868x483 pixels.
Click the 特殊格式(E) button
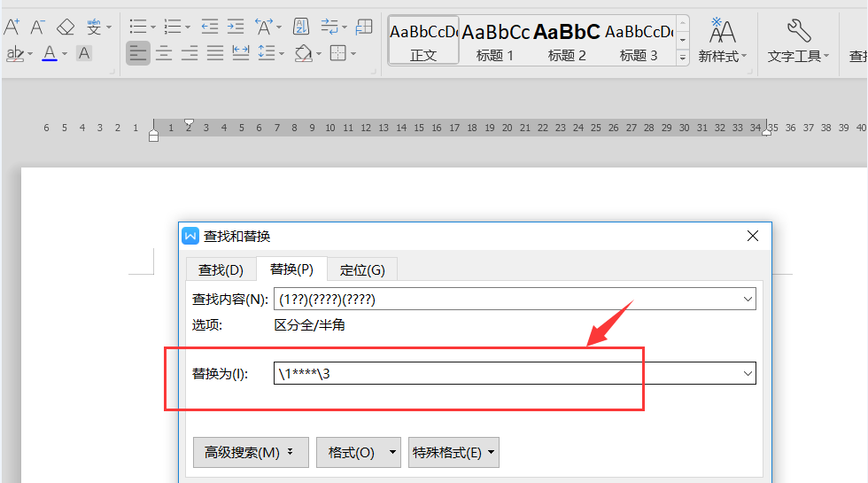tap(453, 453)
